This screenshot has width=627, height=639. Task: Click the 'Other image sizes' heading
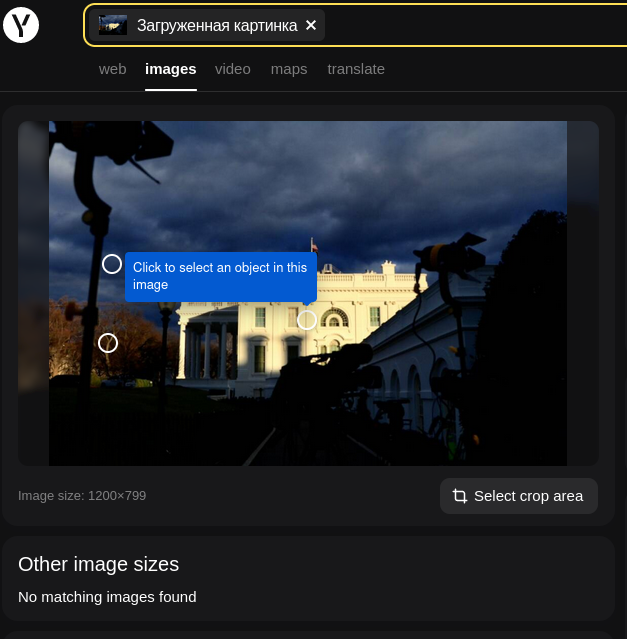click(x=99, y=564)
